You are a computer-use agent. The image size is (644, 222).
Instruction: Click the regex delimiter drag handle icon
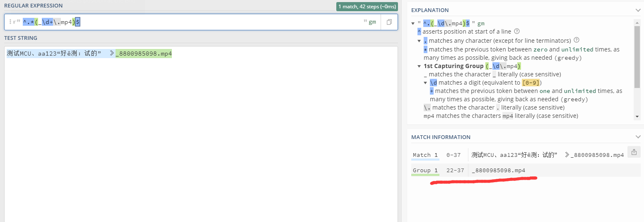point(10,22)
